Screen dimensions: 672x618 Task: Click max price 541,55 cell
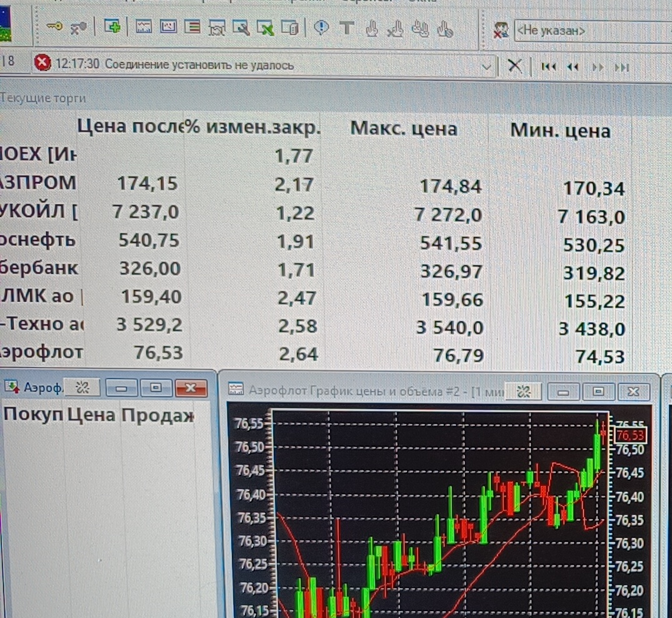click(451, 243)
